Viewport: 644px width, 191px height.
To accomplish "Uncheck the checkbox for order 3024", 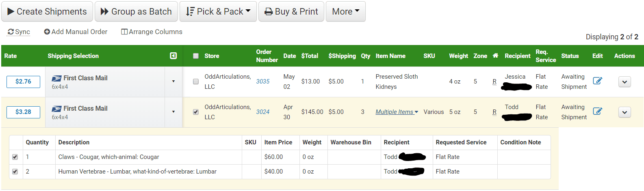I will (x=196, y=112).
